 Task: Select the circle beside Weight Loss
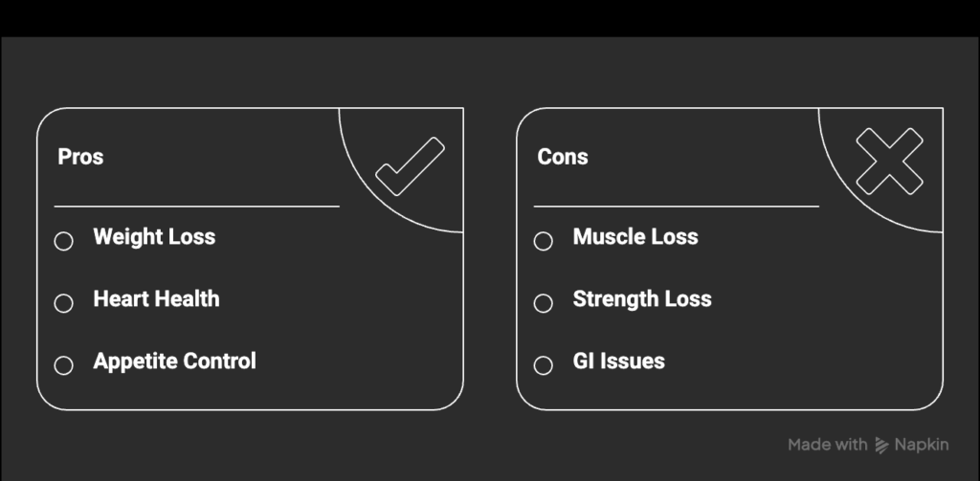pos(64,241)
